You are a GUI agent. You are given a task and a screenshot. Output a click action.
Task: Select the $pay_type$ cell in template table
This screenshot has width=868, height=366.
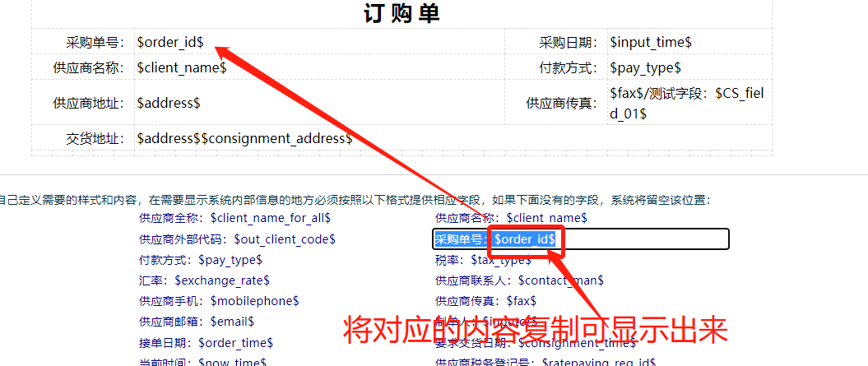coord(645,67)
